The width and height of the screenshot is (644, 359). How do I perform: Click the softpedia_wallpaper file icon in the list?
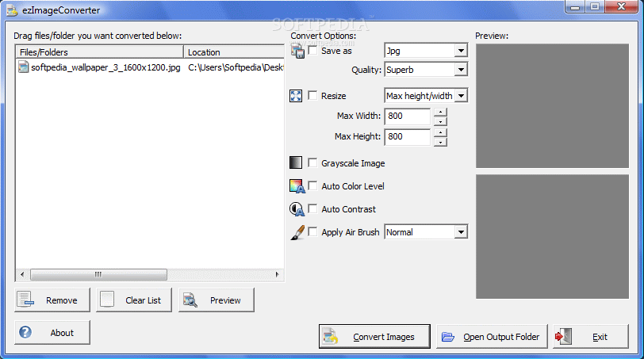pos(24,67)
